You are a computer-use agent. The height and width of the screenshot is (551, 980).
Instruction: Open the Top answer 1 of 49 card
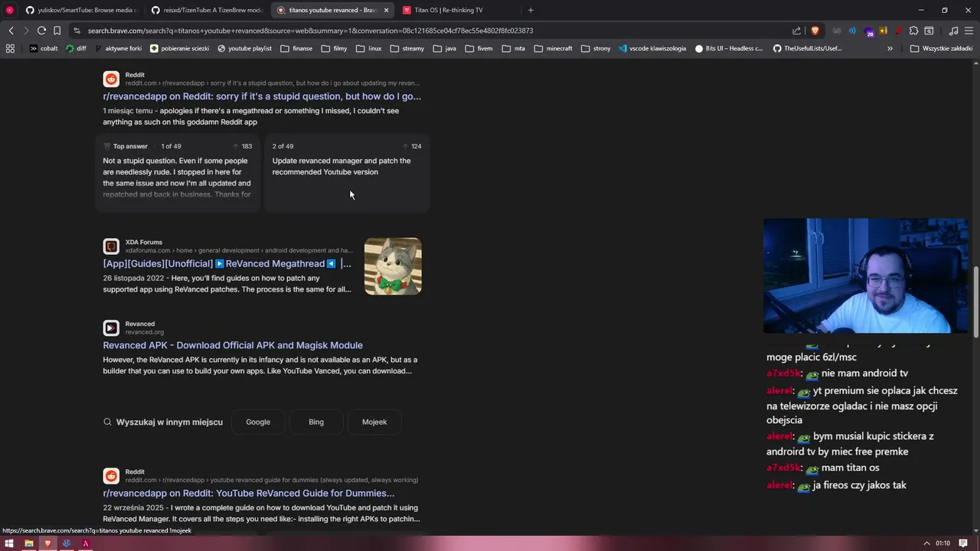(178, 172)
